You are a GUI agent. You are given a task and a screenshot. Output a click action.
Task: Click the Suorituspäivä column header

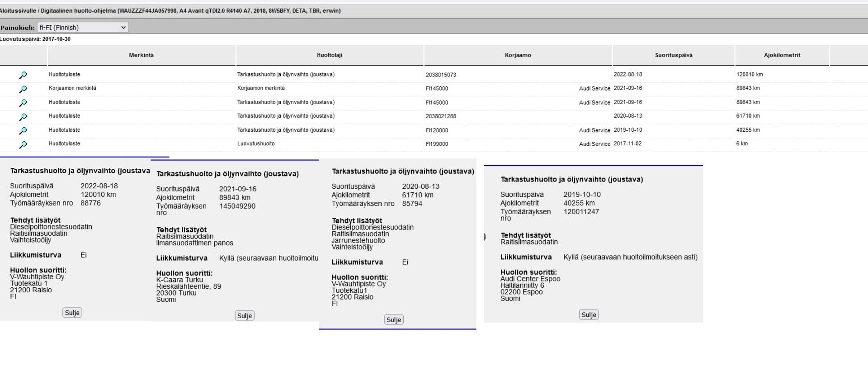click(674, 55)
